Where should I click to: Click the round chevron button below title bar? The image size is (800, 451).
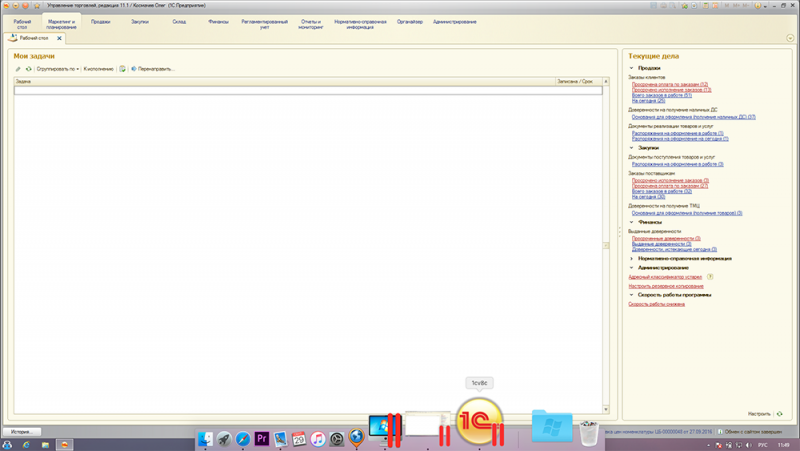(x=790, y=38)
